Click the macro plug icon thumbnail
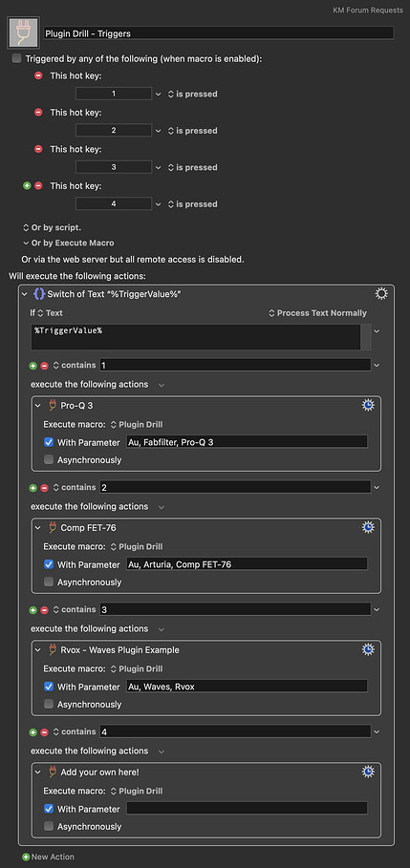 pyautogui.click(x=23, y=32)
